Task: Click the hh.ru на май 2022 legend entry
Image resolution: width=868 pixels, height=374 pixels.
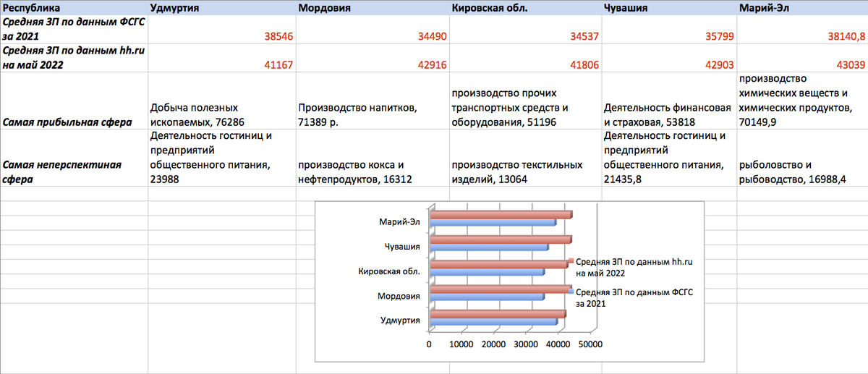Action: coord(634,267)
